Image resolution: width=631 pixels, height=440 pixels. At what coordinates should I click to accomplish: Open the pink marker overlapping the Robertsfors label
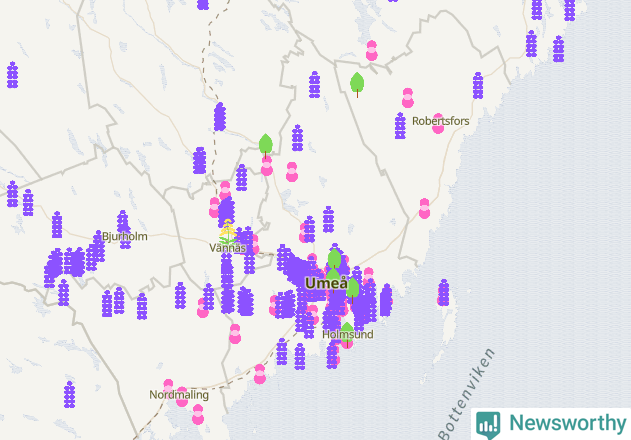[x=438, y=124]
